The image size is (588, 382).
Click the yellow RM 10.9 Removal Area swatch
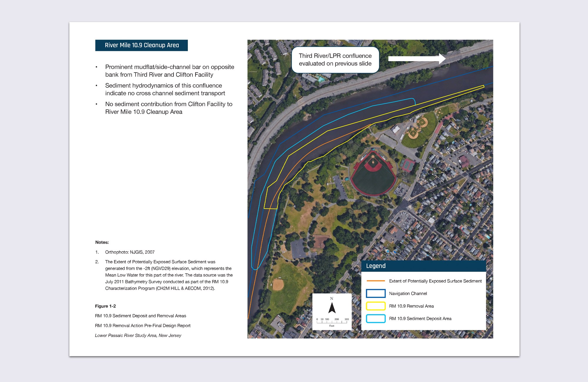[x=376, y=306]
